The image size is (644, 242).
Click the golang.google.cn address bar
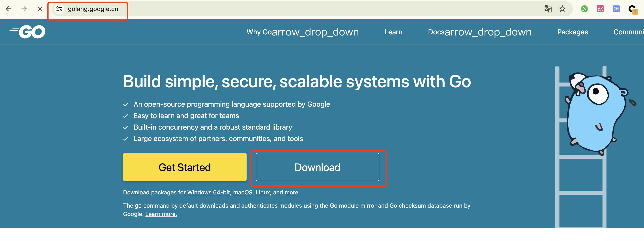pos(93,9)
